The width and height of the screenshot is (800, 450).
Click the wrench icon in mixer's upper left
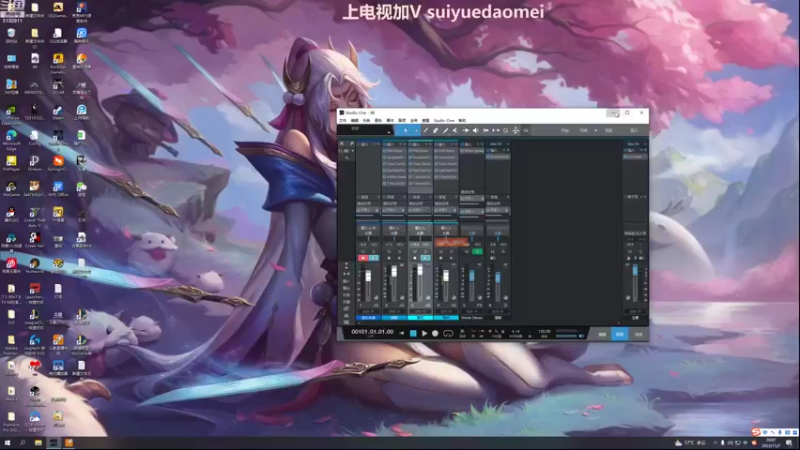point(352,143)
